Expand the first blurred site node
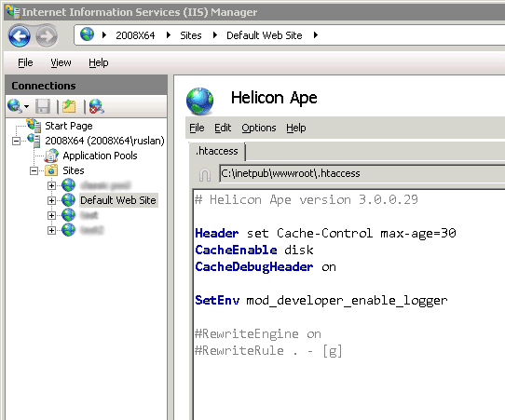Screen dimensions: 505x420 pyautogui.click(x=51, y=185)
